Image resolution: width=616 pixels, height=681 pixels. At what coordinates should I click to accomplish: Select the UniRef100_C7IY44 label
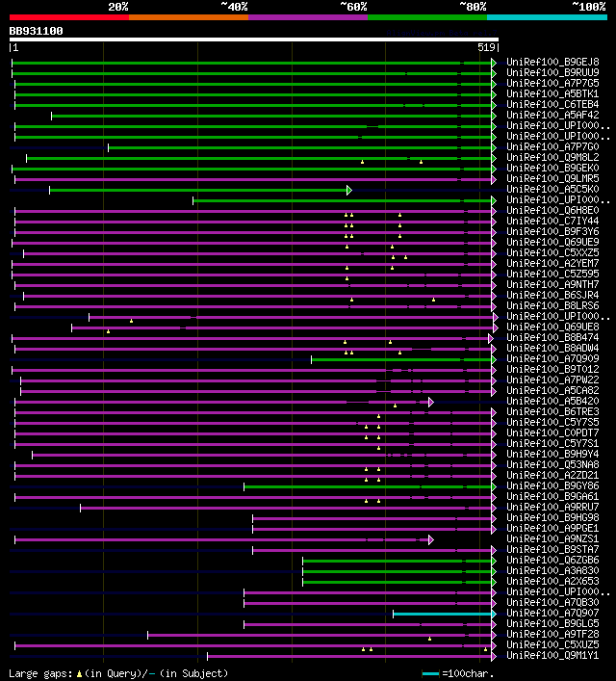coord(552,222)
